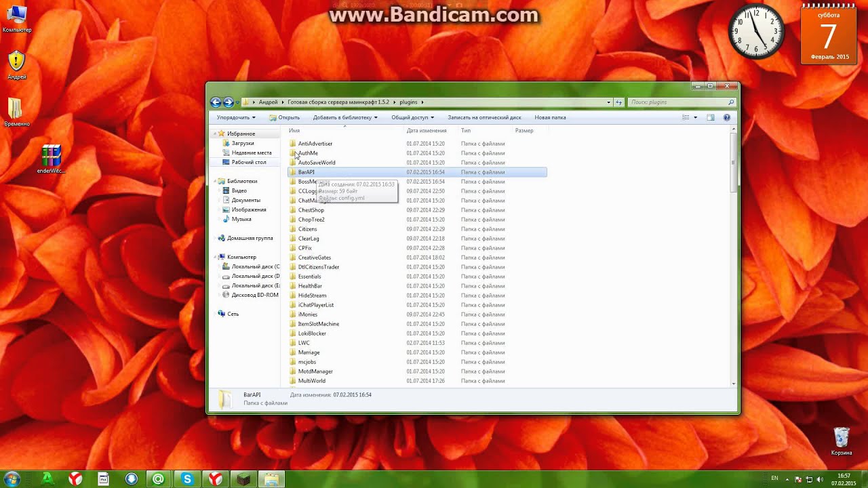
Task: Select the Citizens folder icon
Action: 293,229
